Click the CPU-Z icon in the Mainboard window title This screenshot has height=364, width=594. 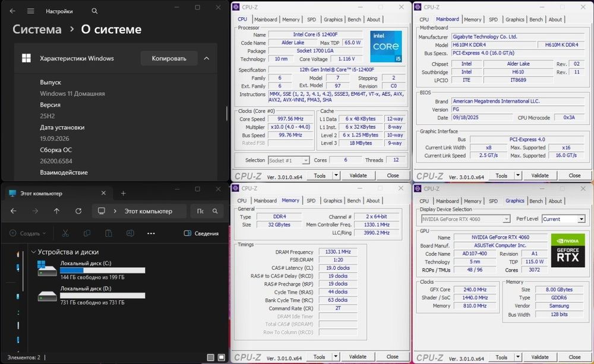418,7
